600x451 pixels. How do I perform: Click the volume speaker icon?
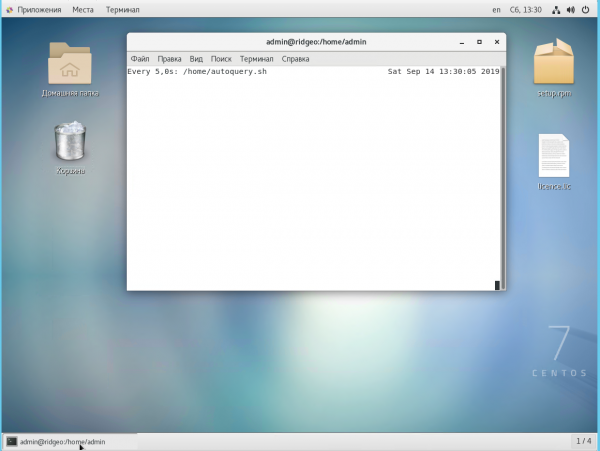pos(571,10)
